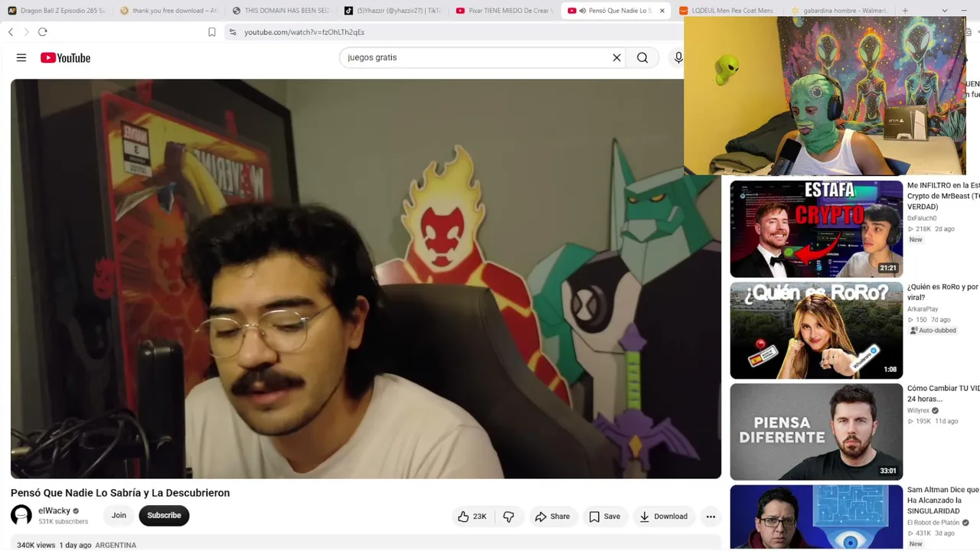Open the ESTAFA CRYPTO MrBeast video thumbnail
The image size is (980, 551).
pos(816,229)
